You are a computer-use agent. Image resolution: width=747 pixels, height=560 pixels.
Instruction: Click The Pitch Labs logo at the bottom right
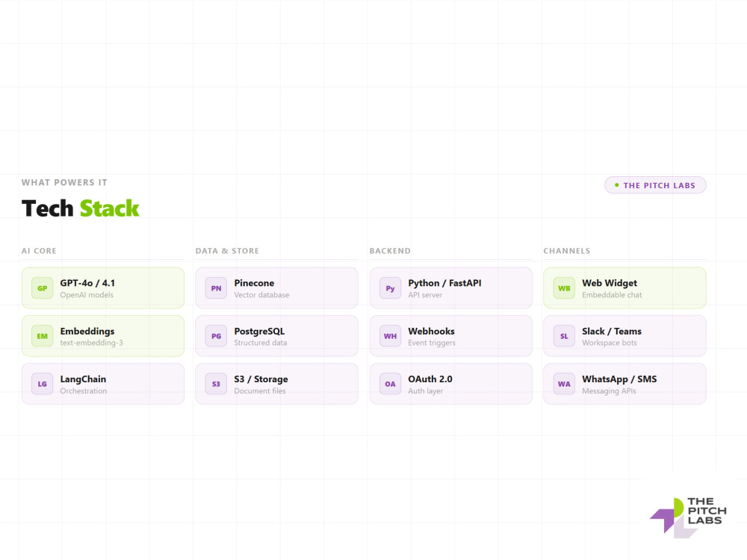[x=689, y=517]
